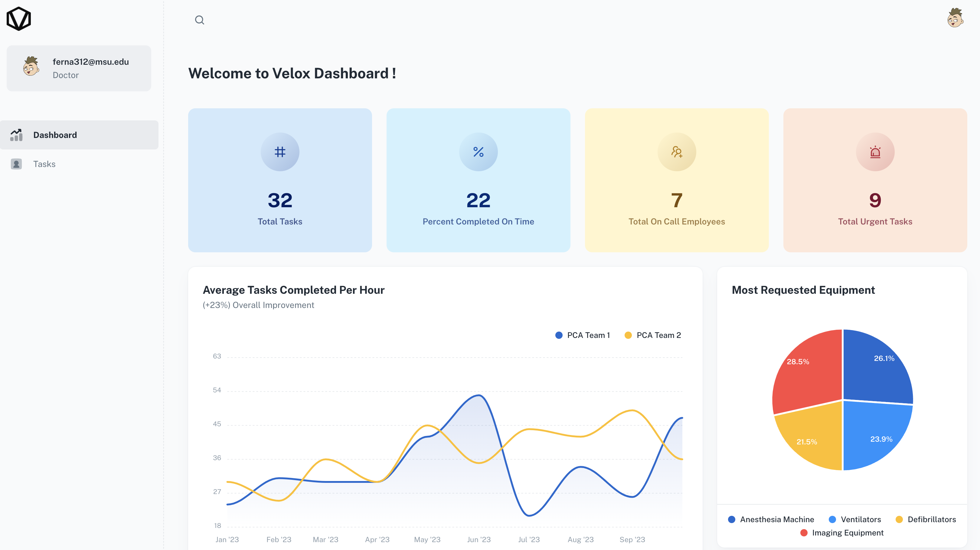Image resolution: width=980 pixels, height=550 pixels.
Task: Click the Dashboard chart icon in sidebar
Action: tap(16, 135)
